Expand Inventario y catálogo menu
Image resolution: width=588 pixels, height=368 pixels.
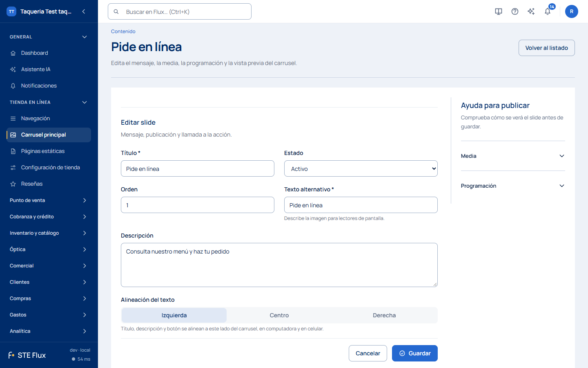coord(49,233)
